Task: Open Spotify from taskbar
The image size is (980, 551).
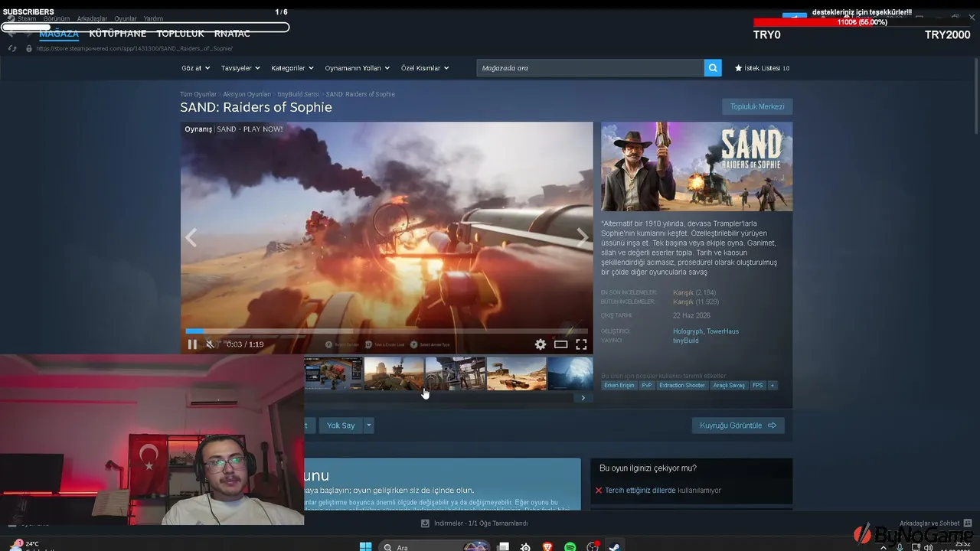Action: click(x=570, y=546)
